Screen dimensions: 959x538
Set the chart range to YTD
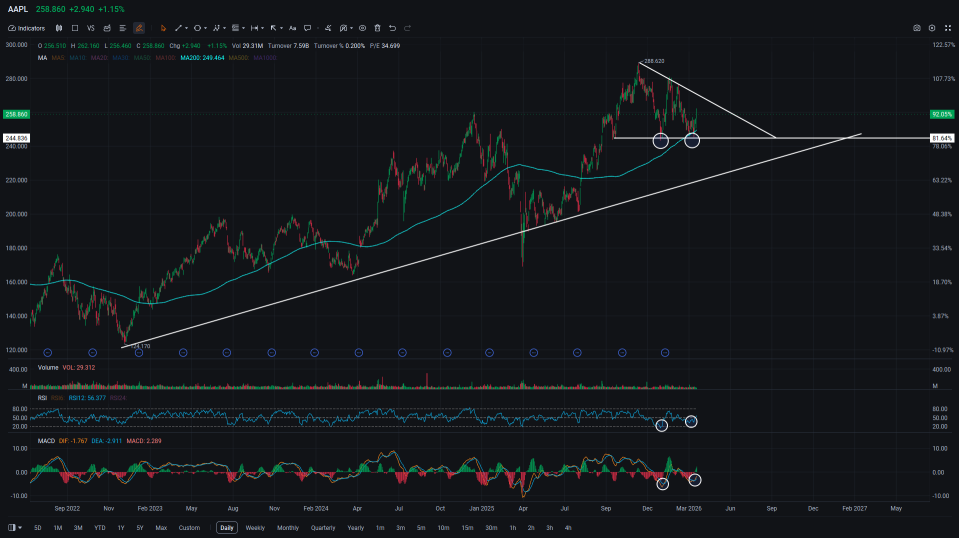pyautogui.click(x=100, y=528)
